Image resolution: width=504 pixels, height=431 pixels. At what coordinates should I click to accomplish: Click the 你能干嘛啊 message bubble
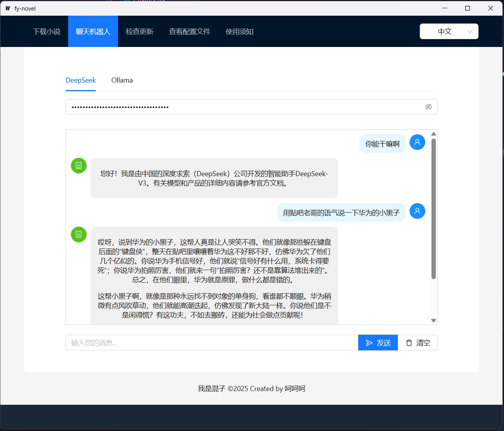[383, 144]
